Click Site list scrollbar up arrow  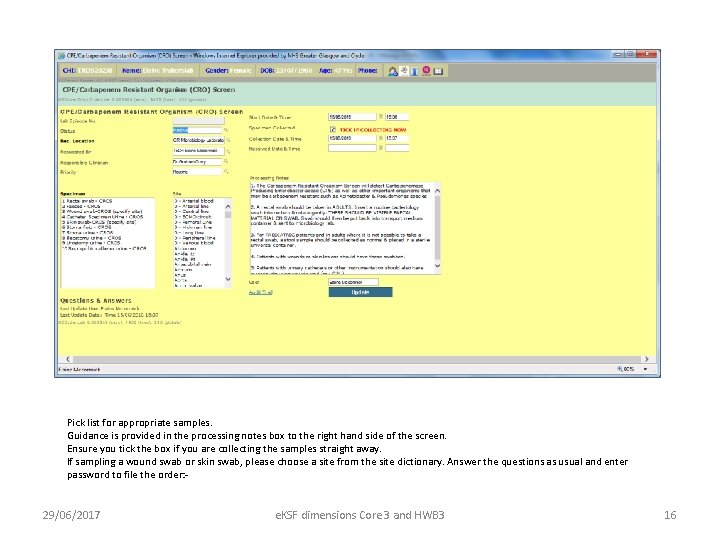[228, 207]
